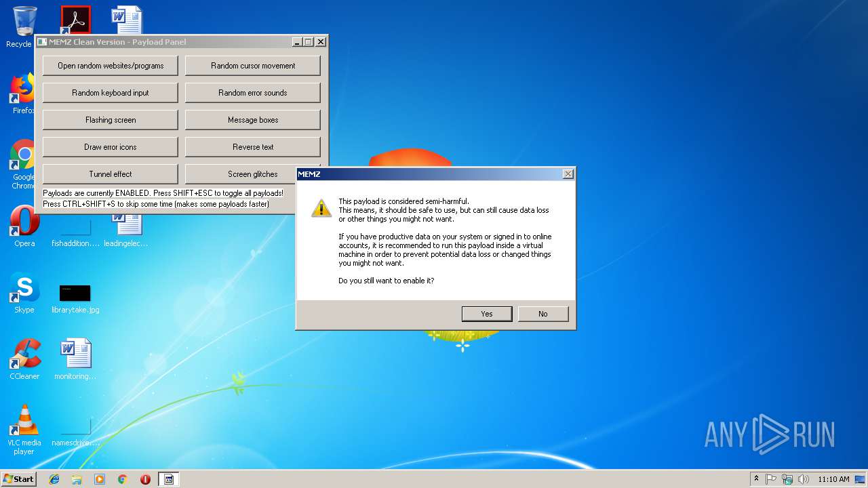Screen dimensions: 868x488
Task: Open Chrome from the taskbar
Action: click(123, 479)
